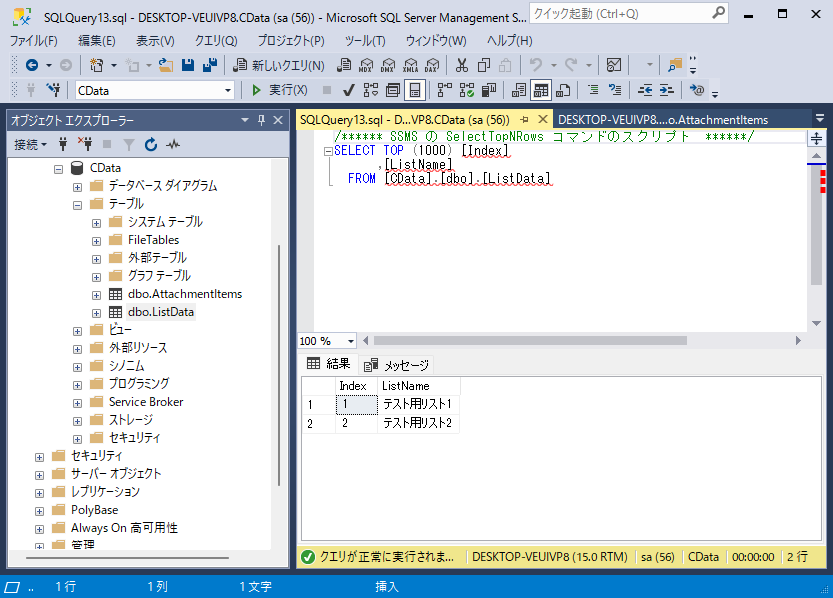
Task: Refresh the Object Explorer tree
Action: (x=151, y=144)
